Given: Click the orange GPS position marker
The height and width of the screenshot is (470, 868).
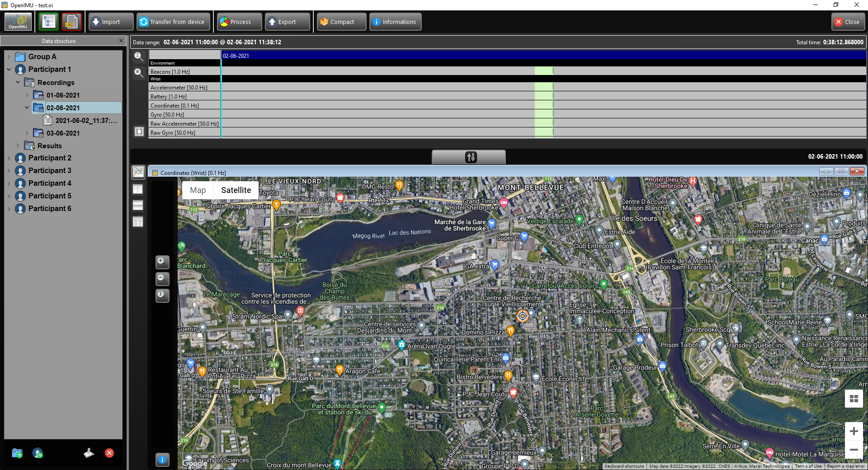Looking at the screenshot, I should (523, 316).
